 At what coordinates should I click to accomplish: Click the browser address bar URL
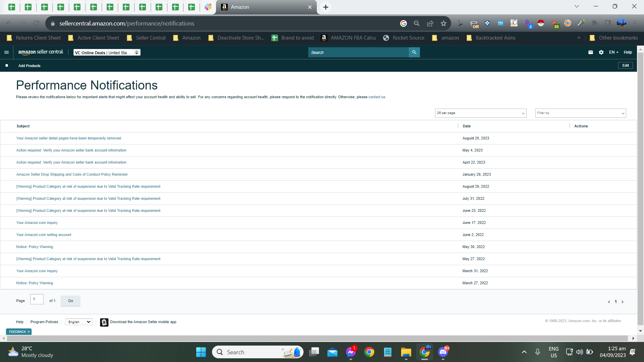coord(127,23)
